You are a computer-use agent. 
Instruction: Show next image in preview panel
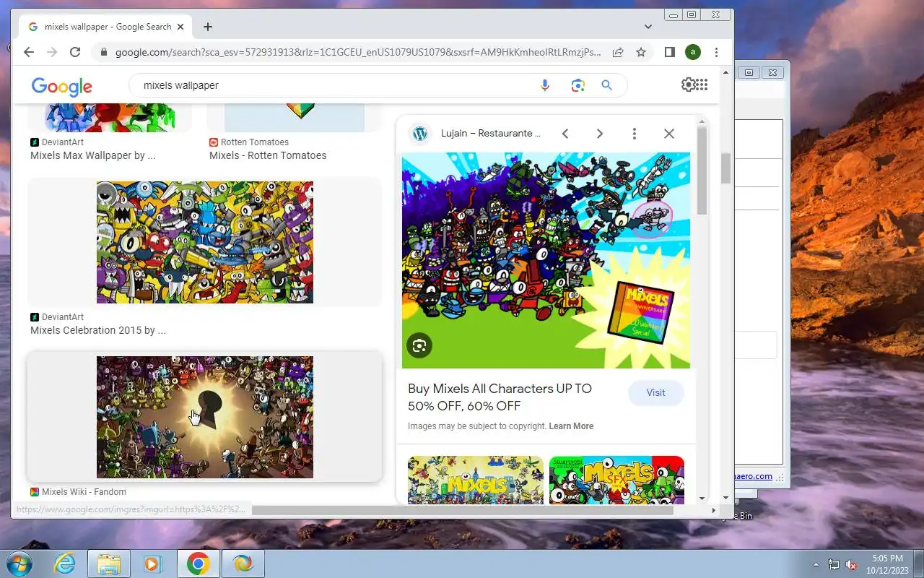tap(599, 134)
